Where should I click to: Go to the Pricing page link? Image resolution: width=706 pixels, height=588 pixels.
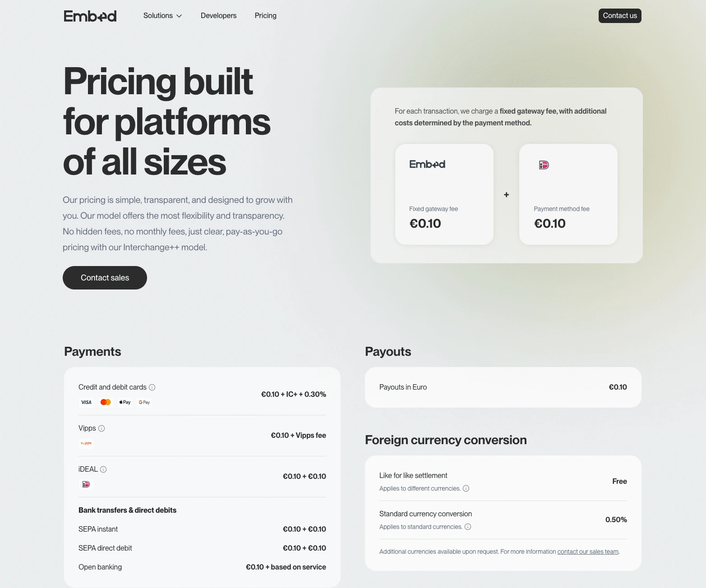[x=265, y=16]
